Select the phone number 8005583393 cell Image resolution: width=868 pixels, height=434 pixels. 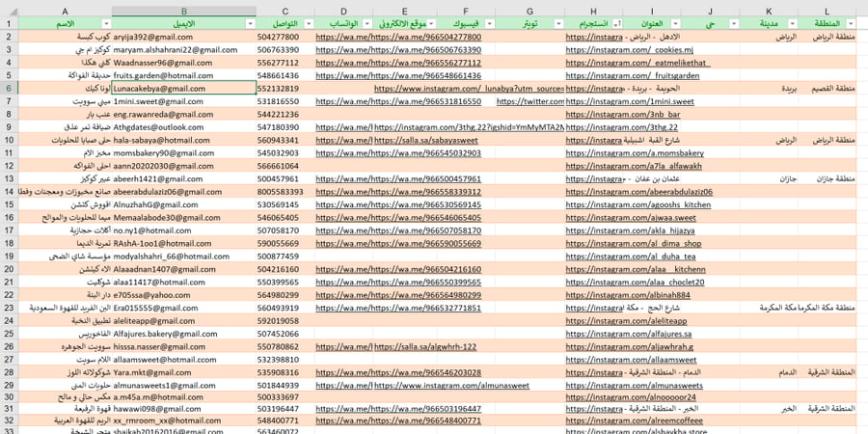click(x=285, y=192)
